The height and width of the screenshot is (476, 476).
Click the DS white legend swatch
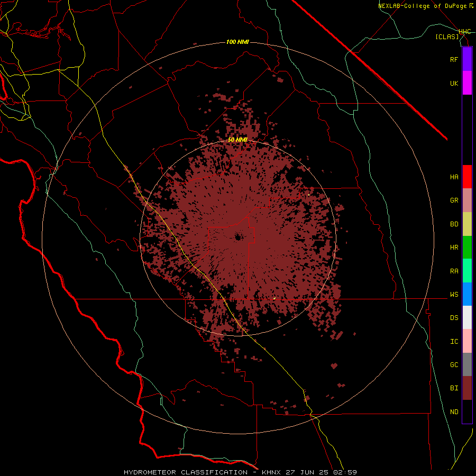pos(467,317)
